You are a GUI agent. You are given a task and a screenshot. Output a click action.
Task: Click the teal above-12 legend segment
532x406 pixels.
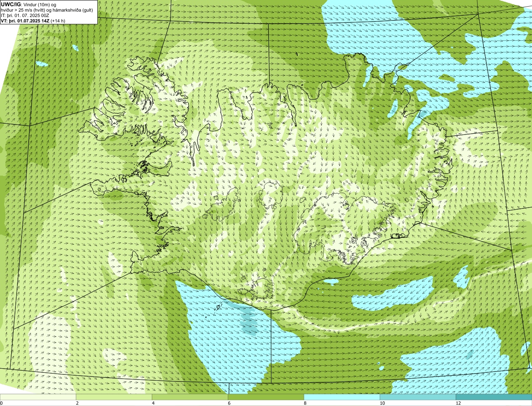[494, 397]
